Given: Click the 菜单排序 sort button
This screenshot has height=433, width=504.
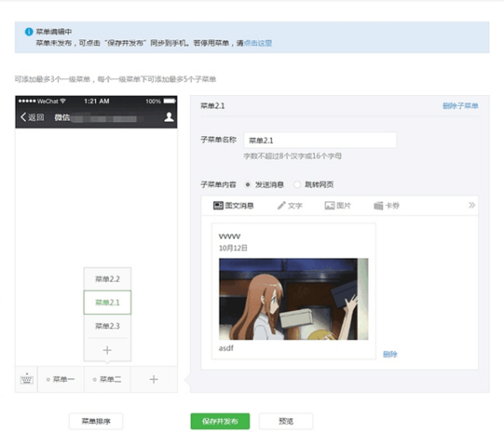Looking at the screenshot, I should pyautogui.click(x=96, y=420).
